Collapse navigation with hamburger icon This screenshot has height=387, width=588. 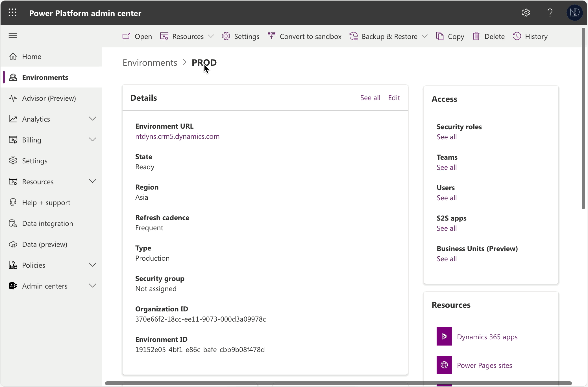(x=13, y=36)
